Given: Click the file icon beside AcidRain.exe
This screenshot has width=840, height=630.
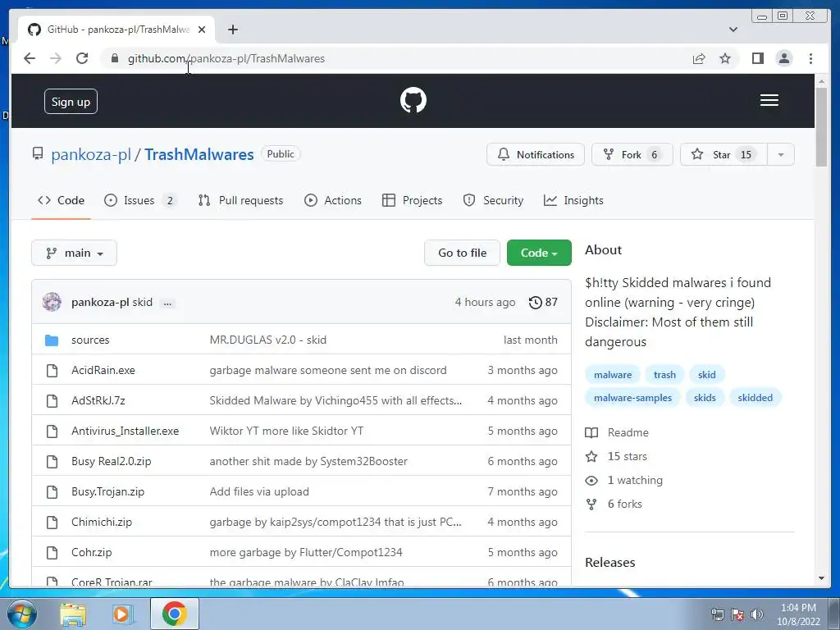Looking at the screenshot, I should coord(52,370).
